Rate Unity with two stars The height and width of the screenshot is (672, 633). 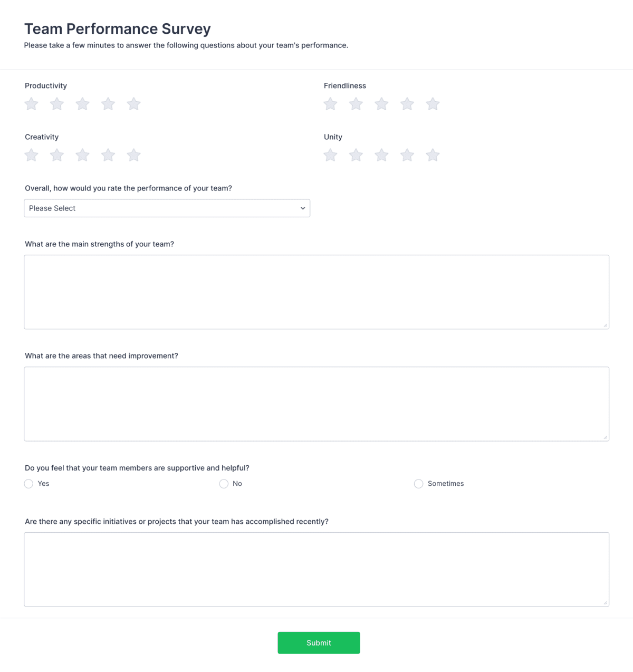(356, 155)
